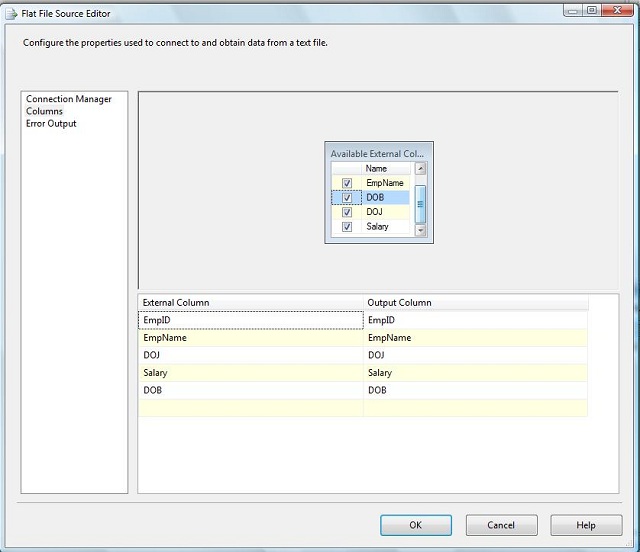This screenshot has height=552, width=640.
Task: Select the DOB external column cell
Action: click(x=250, y=390)
